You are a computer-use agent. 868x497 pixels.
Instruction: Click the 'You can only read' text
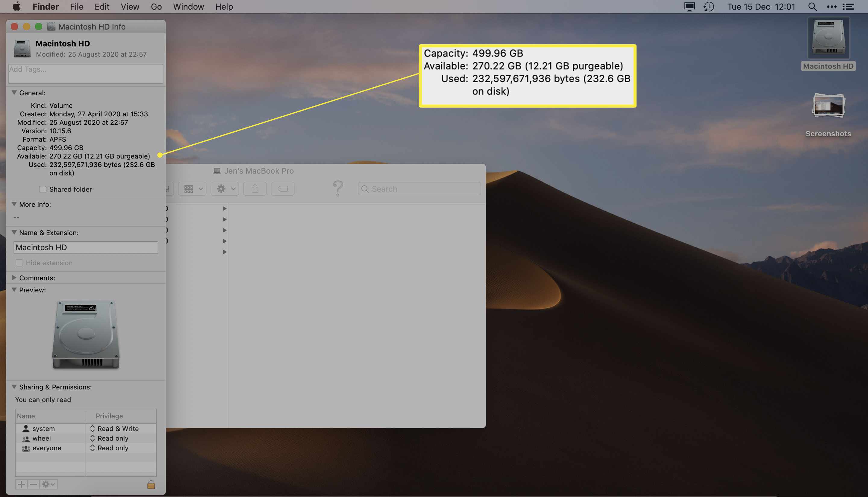point(43,400)
